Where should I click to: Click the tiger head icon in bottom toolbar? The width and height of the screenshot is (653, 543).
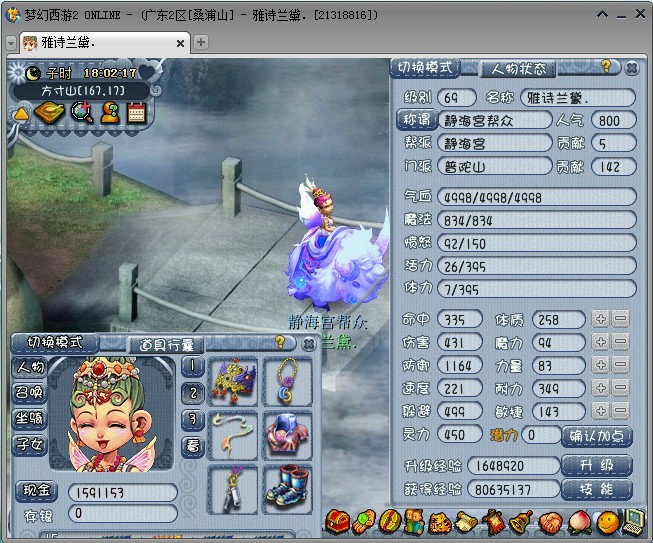point(440,521)
